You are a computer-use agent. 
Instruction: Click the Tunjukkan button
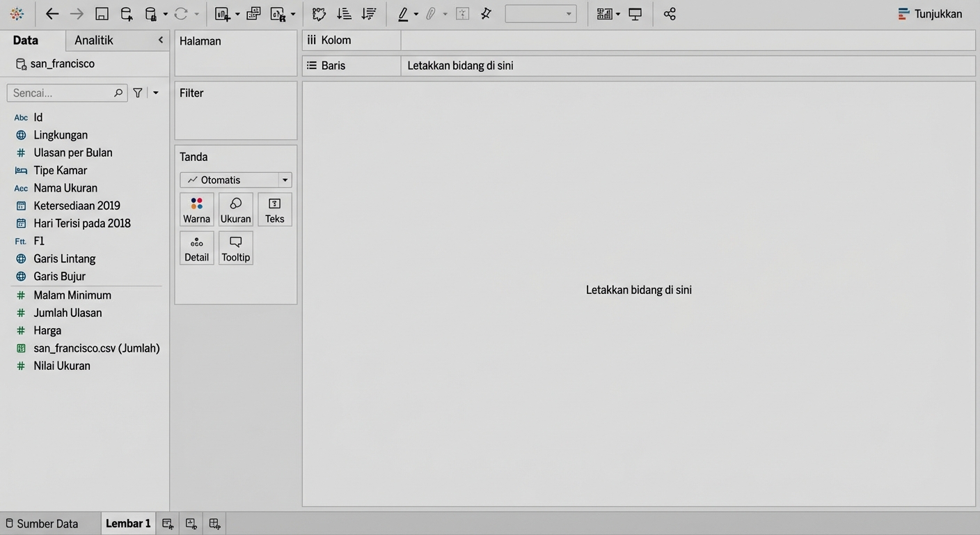(x=931, y=14)
